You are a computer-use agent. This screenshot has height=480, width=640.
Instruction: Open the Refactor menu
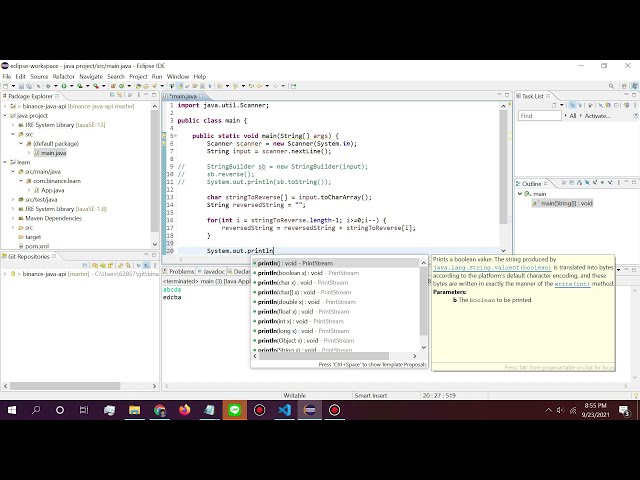tap(64, 76)
